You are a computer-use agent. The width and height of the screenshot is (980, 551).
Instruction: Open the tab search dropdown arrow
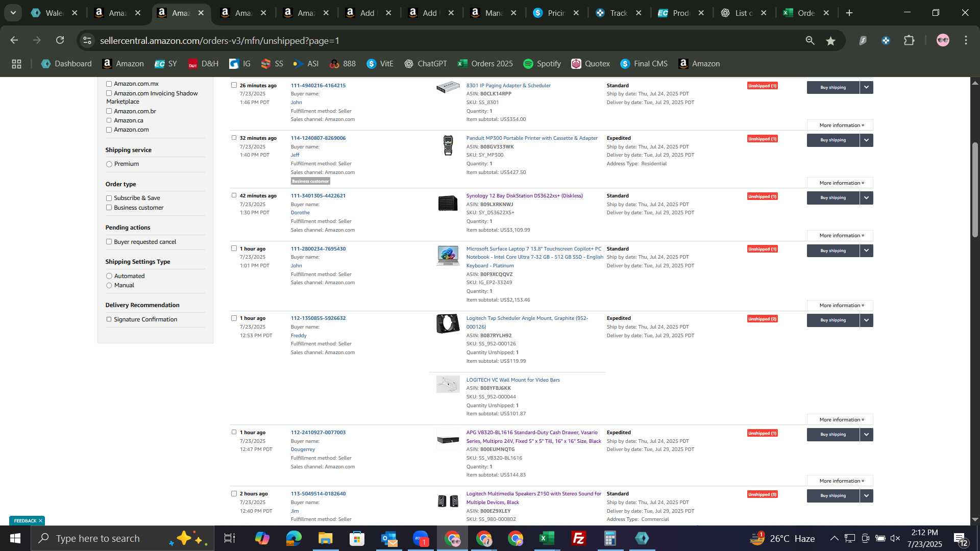pos(13,13)
